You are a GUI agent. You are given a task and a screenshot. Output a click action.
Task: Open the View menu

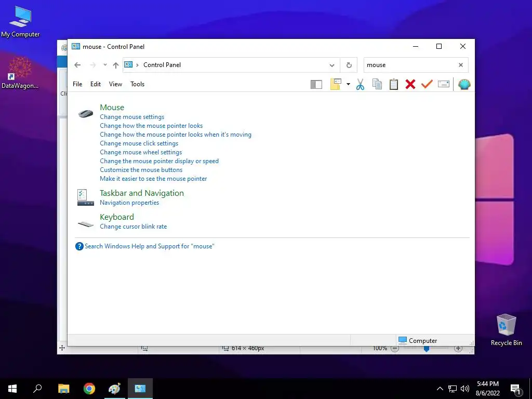pos(115,84)
